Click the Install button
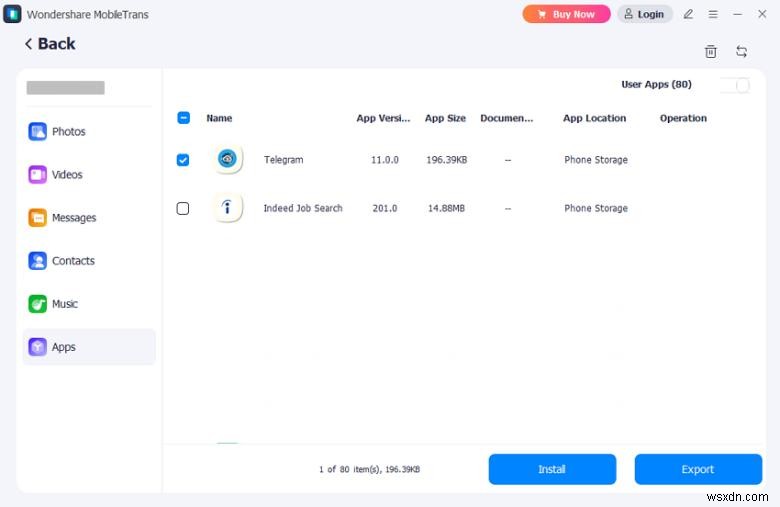The width and height of the screenshot is (780, 507). click(552, 469)
